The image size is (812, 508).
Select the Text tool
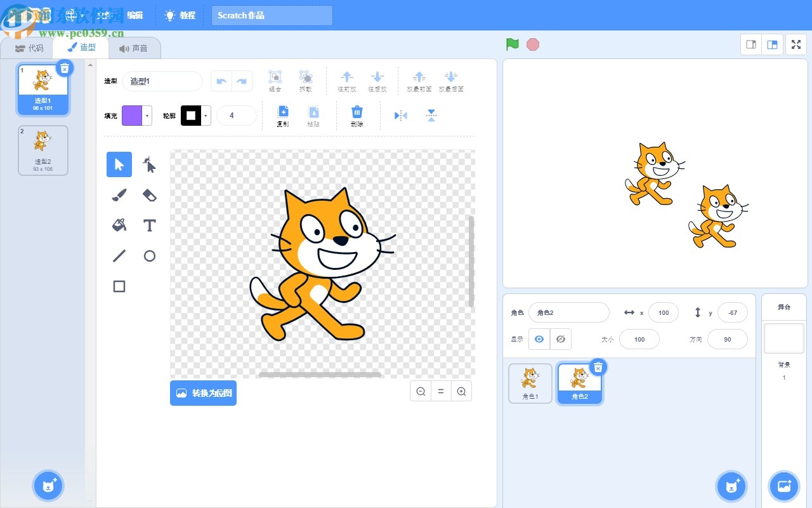pos(149,225)
